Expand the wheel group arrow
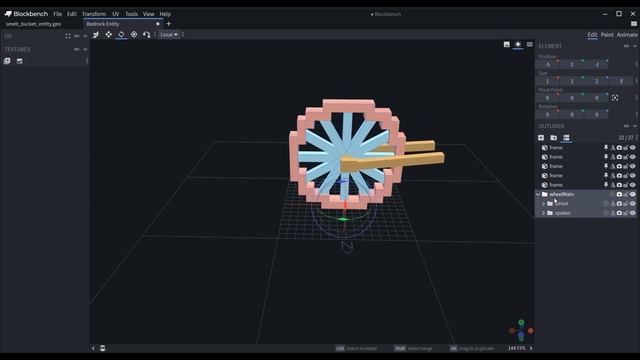 (544, 204)
